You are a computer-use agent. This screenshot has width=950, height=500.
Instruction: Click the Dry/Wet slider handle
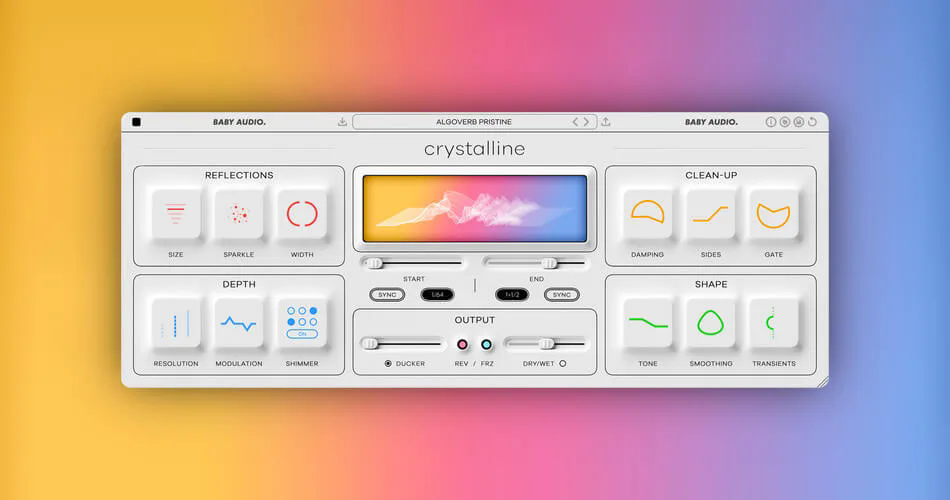coord(546,344)
